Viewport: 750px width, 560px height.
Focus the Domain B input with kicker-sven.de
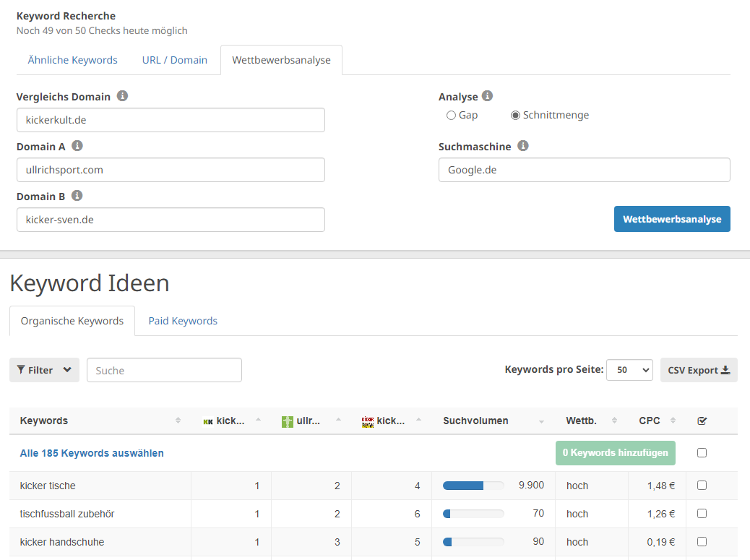coord(171,220)
